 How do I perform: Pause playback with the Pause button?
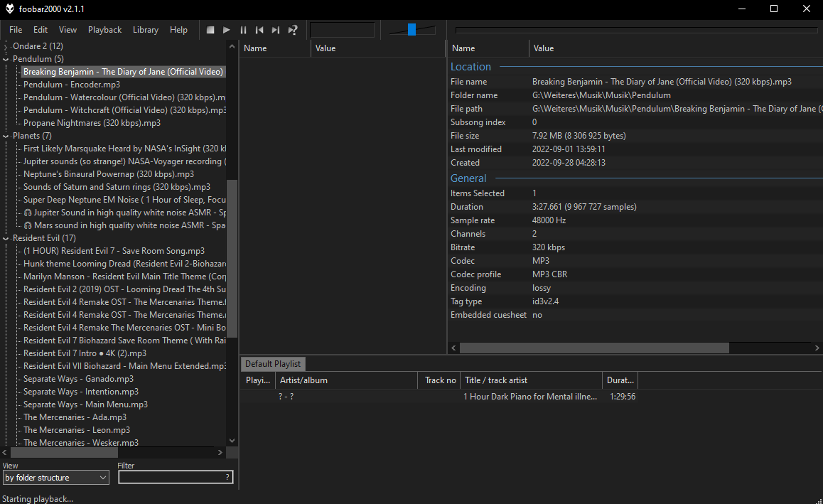coord(243,30)
